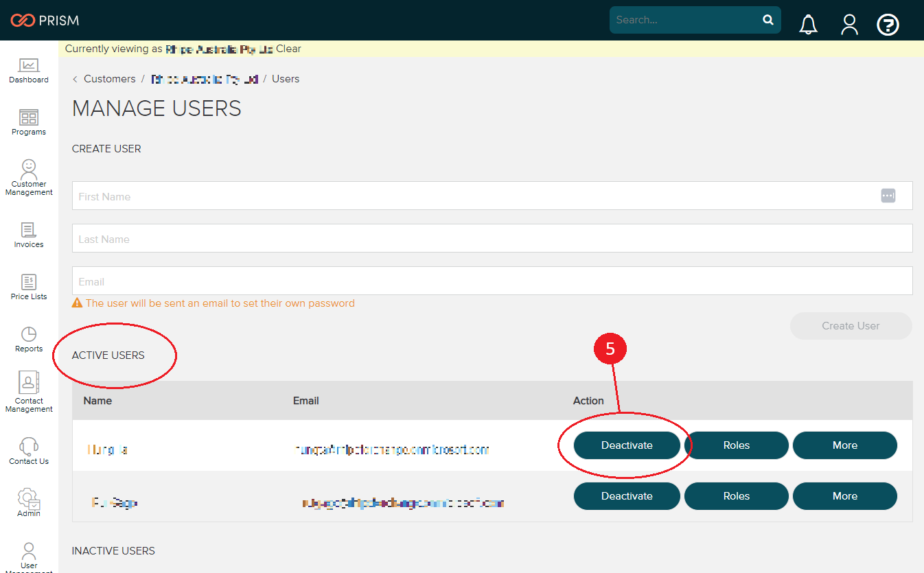
Task: Click the help question mark icon
Action: [x=888, y=25]
